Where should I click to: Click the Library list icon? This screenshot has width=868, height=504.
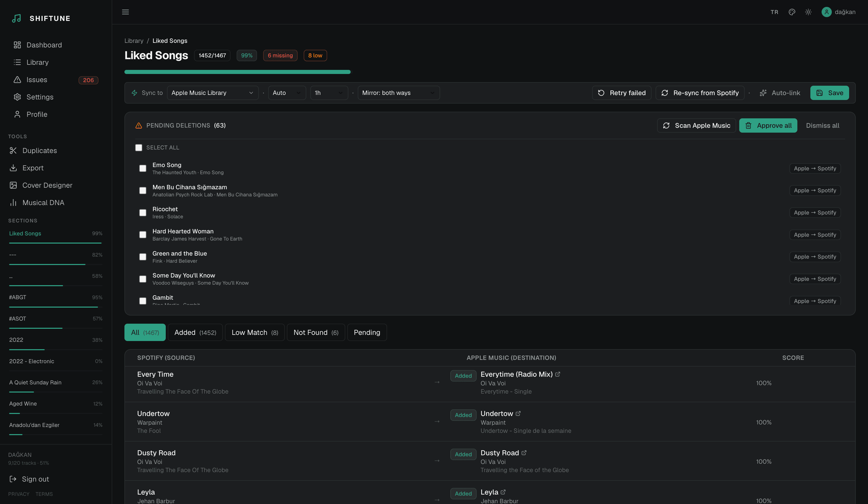tap(17, 62)
